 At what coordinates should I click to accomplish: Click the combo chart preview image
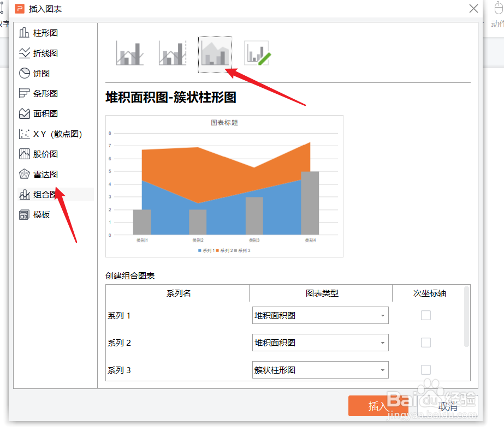pyautogui.click(x=224, y=187)
